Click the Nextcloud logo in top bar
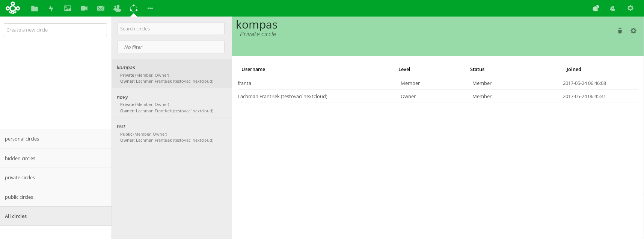This screenshot has width=644, height=239. pos(13,8)
